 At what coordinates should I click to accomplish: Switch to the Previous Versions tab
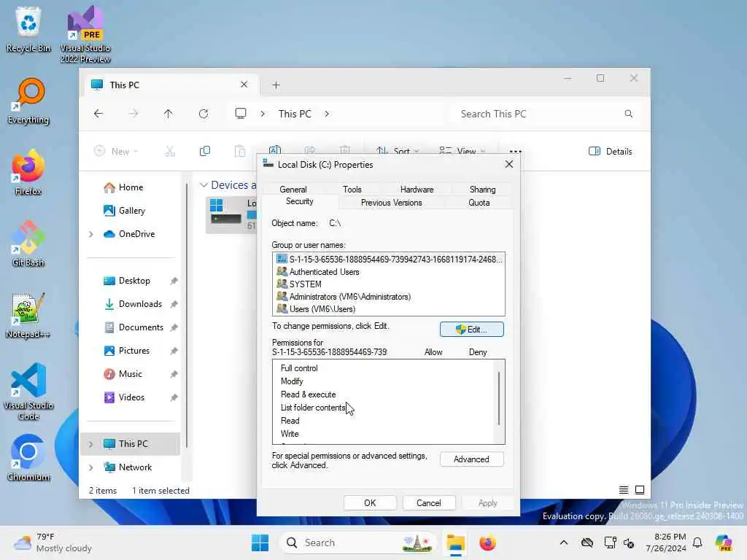(391, 203)
